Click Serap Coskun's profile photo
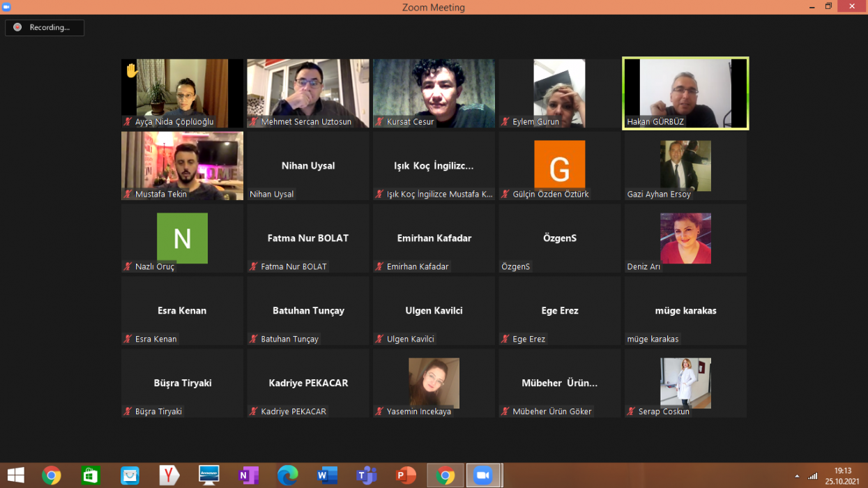 coord(685,383)
